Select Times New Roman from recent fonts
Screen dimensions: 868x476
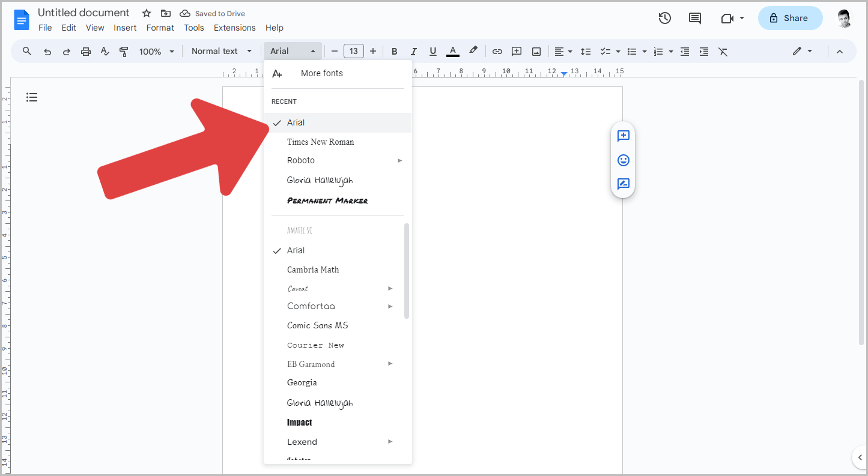[338, 142]
